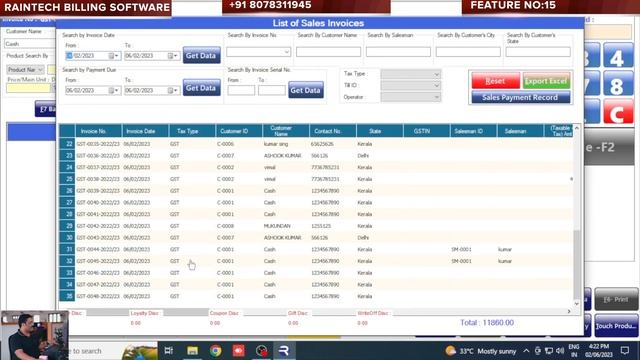Click the red Reset button
Viewport: 640px width, 360px height.
[496, 81]
